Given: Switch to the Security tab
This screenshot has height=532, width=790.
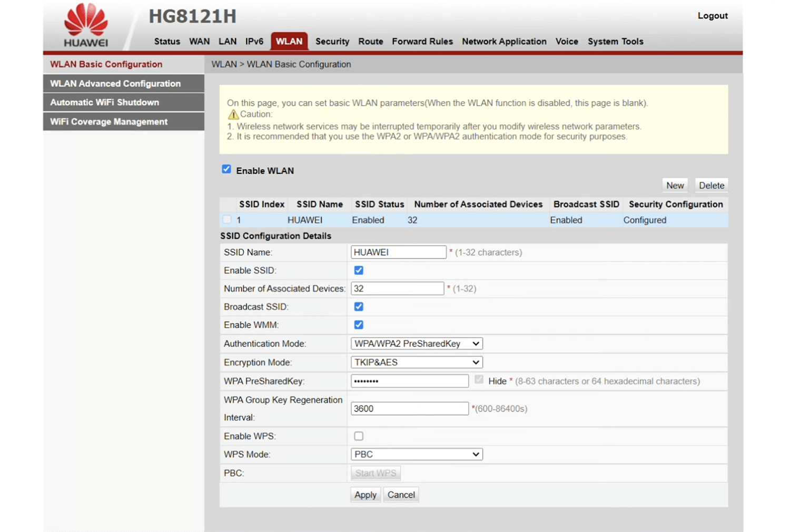Looking at the screenshot, I should pos(332,42).
